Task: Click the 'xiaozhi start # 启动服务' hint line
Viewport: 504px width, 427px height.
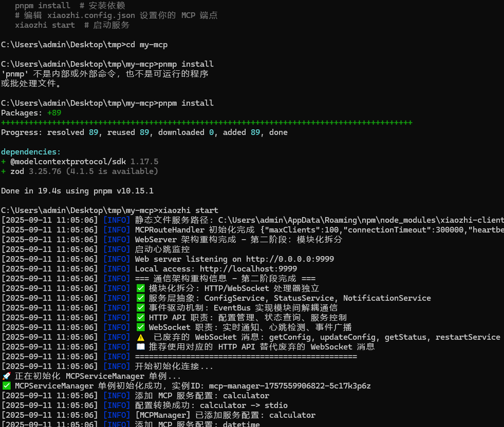Action: click(72, 25)
